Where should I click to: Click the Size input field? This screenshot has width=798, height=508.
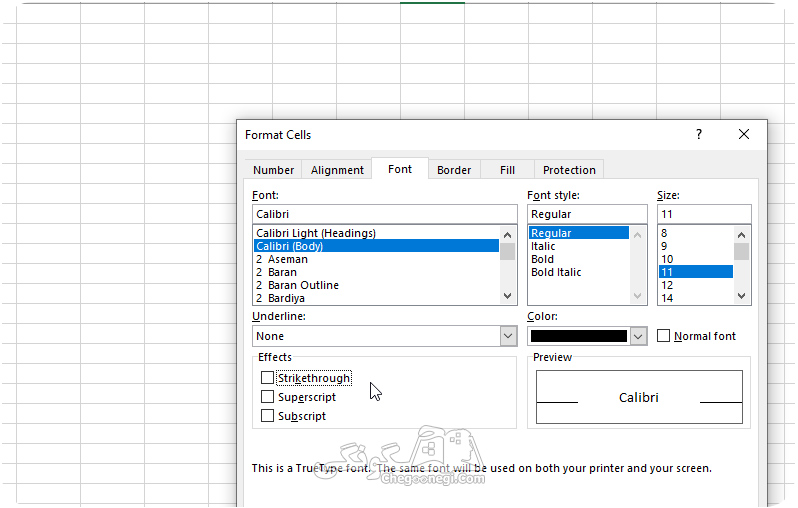(x=704, y=214)
